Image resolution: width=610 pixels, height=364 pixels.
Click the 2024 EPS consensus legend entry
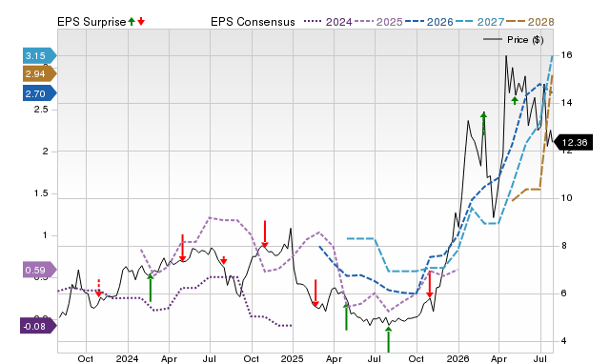click(328, 22)
